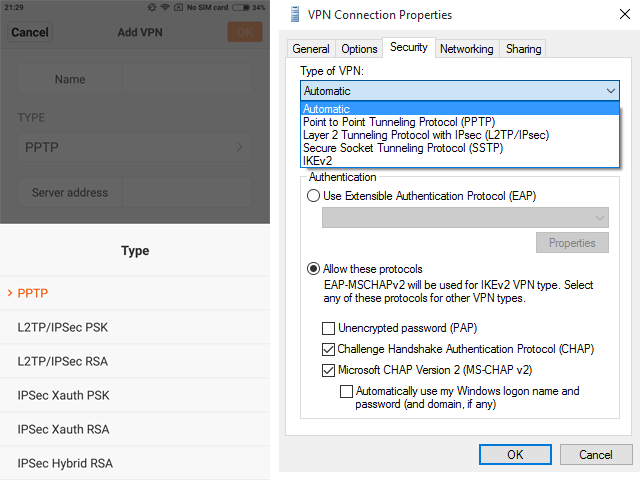This screenshot has height=480, width=640.
Task: Select Use Extensible Authentication Protocol radio button
Action: click(x=313, y=196)
